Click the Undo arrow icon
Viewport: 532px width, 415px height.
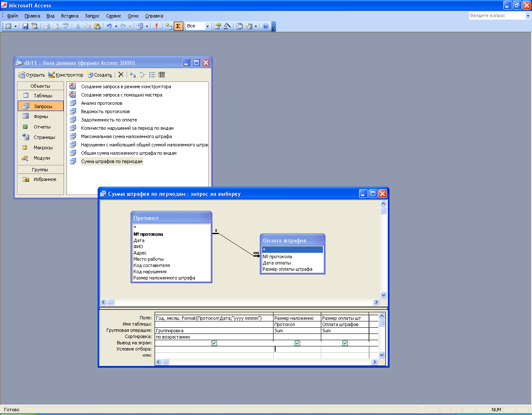coord(109,26)
